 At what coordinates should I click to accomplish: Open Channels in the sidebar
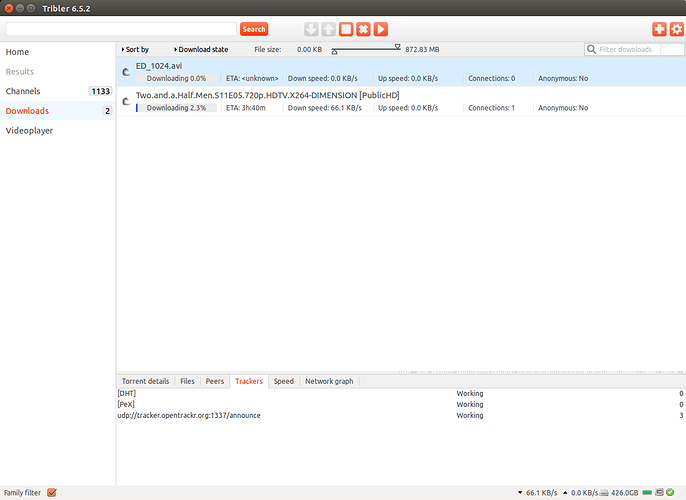[x=23, y=91]
